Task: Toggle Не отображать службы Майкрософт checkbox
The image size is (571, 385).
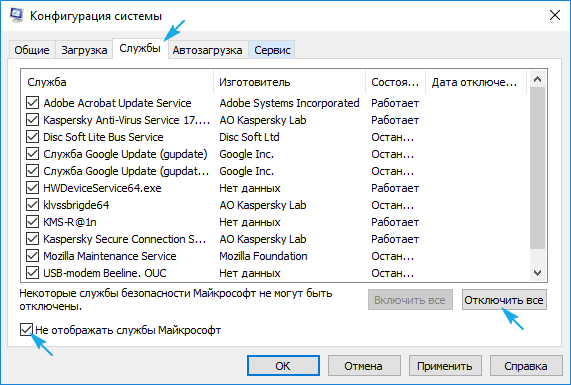Action: [26, 330]
